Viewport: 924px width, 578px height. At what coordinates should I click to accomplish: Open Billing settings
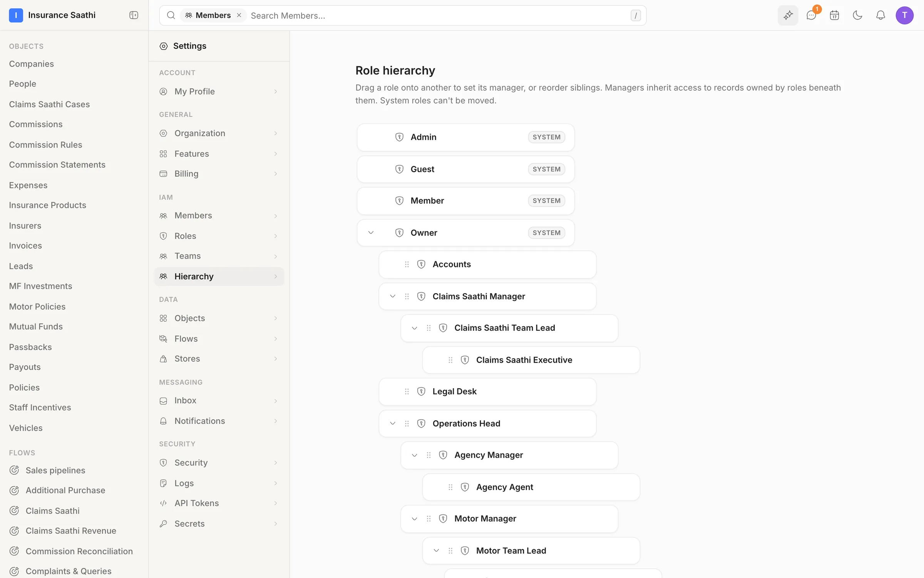(219, 173)
